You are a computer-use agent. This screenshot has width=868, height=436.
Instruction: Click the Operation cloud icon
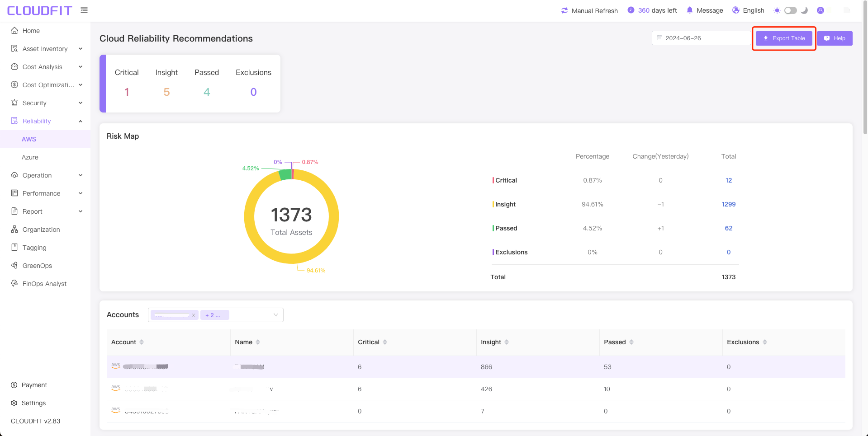[14, 175]
